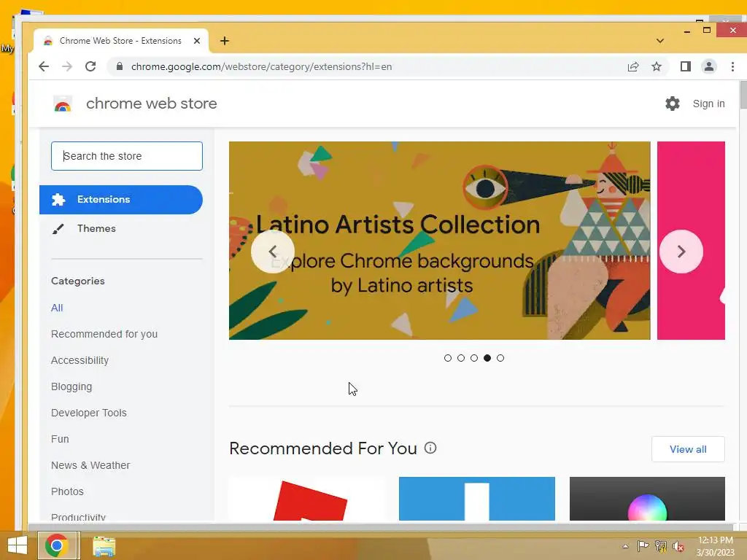Select the All category
Image resolution: width=747 pixels, height=560 pixels.
coord(57,308)
